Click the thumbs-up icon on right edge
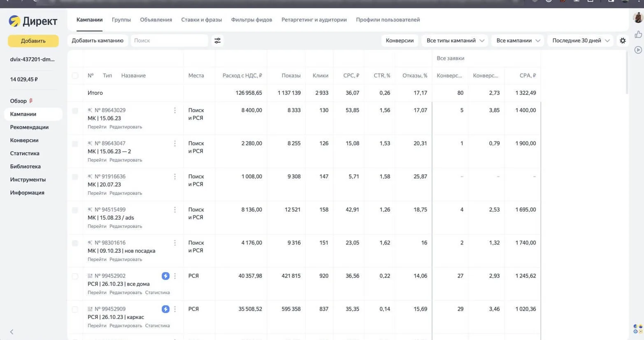 pyautogui.click(x=638, y=35)
